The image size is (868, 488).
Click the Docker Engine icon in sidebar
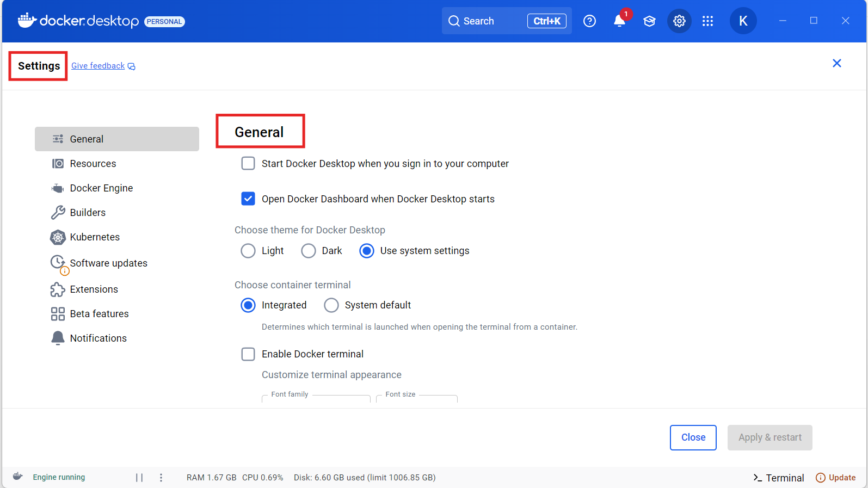[58, 188]
